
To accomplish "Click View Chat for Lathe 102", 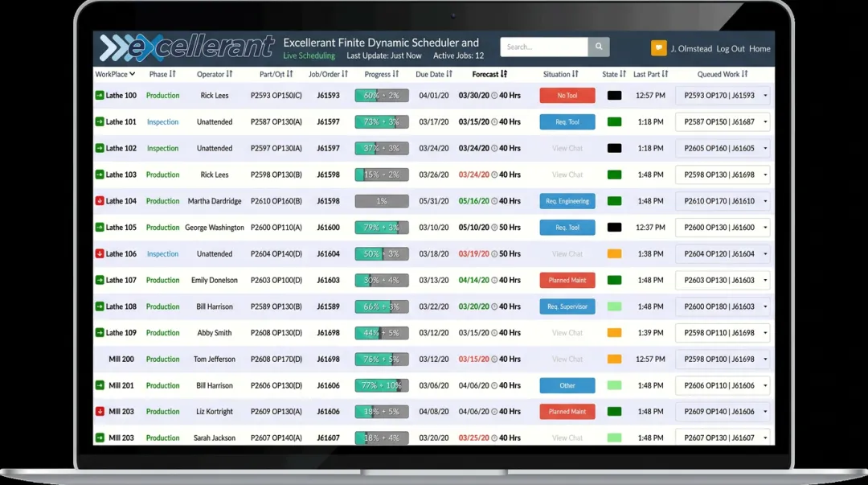I will (567, 148).
